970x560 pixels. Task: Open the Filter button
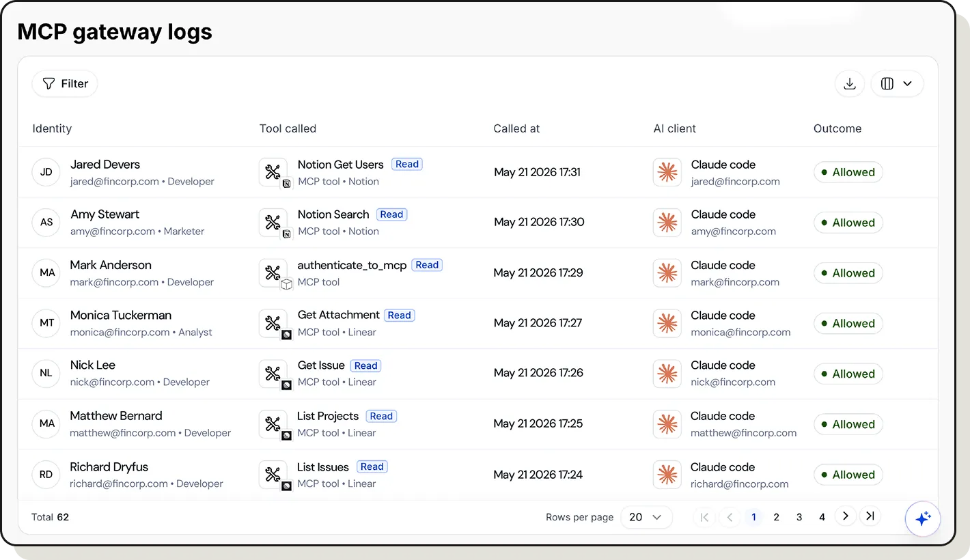tap(65, 83)
